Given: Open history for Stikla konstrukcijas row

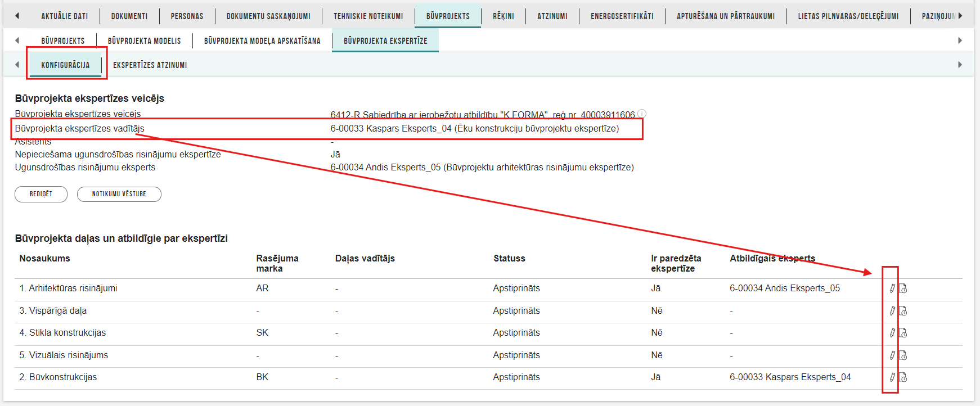Looking at the screenshot, I should pyautogui.click(x=903, y=333).
